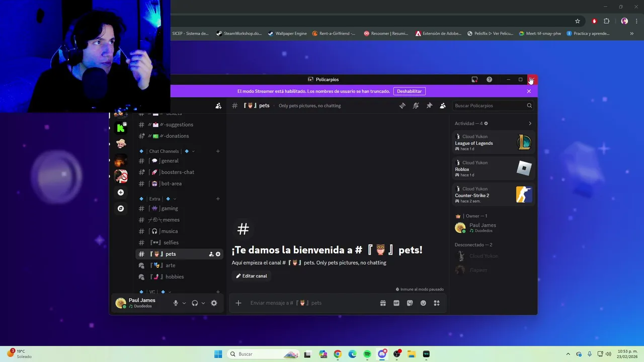Dismiss the Streamer mode banner with X
Viewport: 644px width, 362px height.
(x=529, y=91)
